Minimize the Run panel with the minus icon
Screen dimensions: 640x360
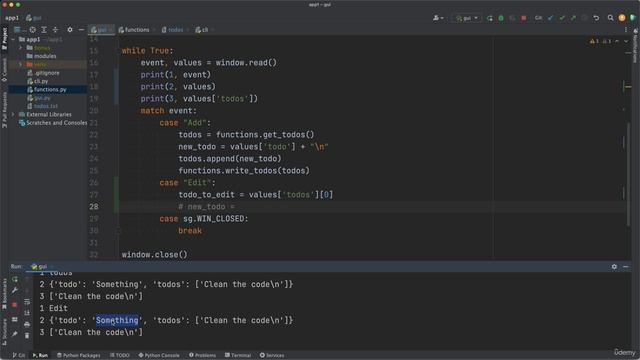tap(626, 267)
